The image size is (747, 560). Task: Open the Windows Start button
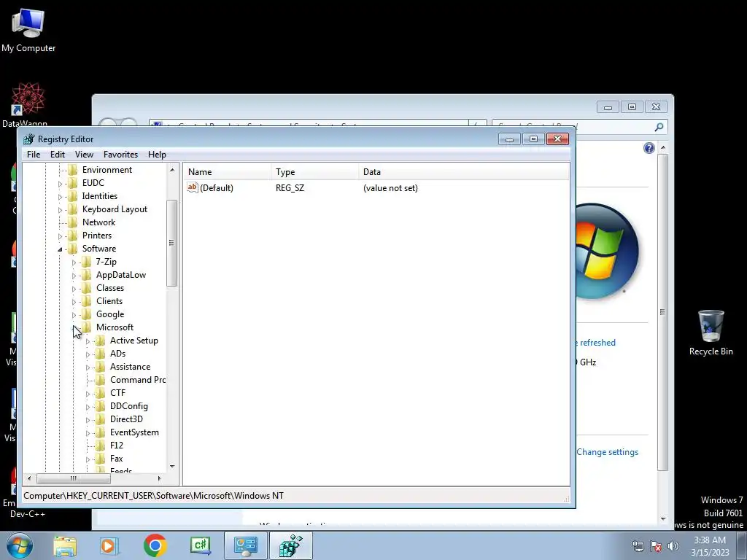(20, 545)
